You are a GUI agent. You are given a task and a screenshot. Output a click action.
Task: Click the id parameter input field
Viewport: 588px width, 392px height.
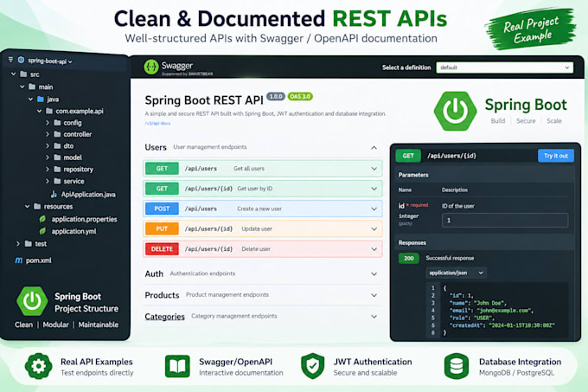(505, 220)
